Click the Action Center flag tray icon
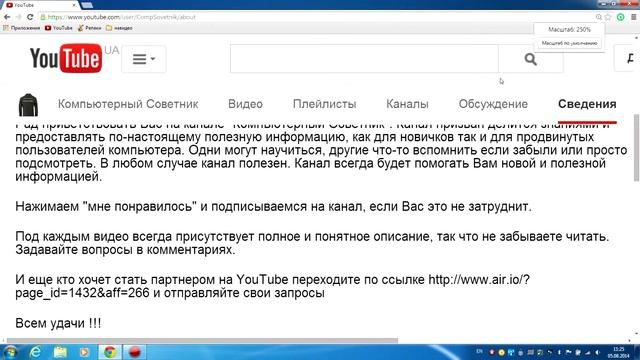This screenshot has width=640, height=360. (x=569, y=352)
